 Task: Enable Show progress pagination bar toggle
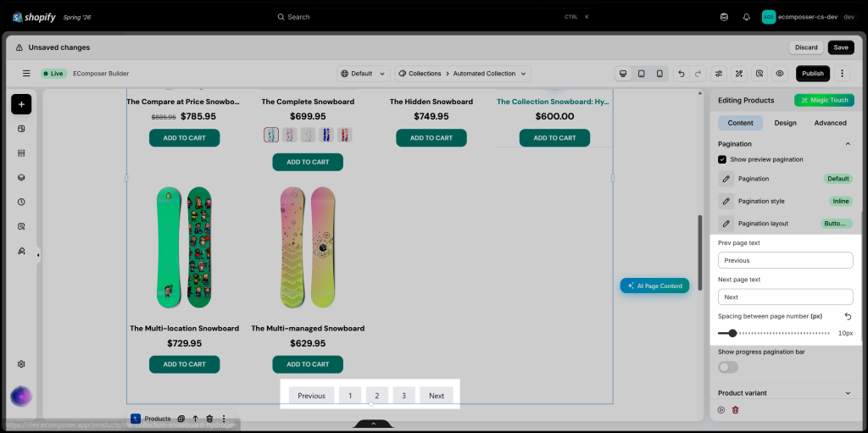coord(728,367)
